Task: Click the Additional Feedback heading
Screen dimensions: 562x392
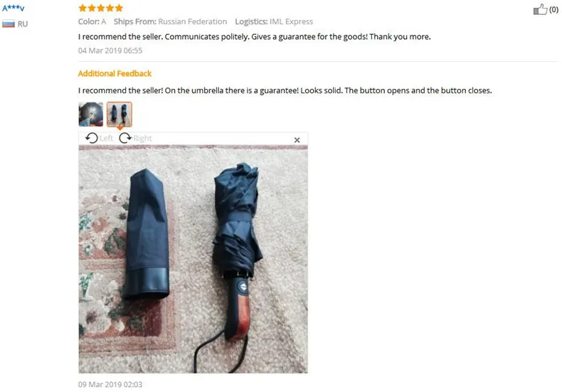Action: click(x=115, y=73)
